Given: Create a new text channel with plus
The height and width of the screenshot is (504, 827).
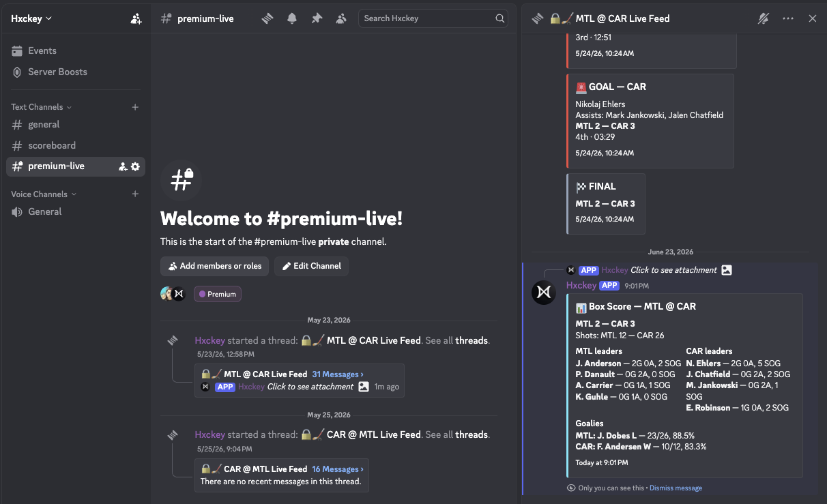Looking at the screenshot, I should 135,107.
